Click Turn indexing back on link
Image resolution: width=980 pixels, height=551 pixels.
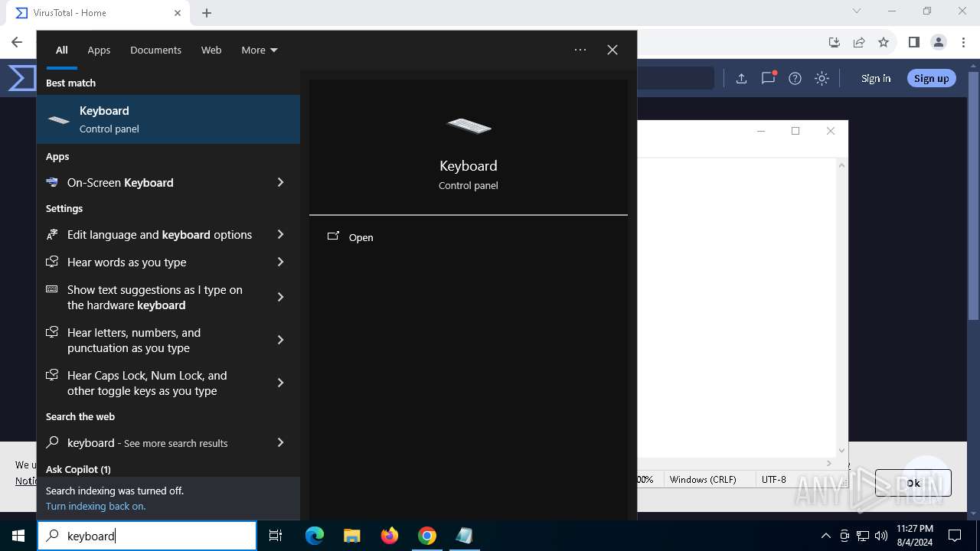click(96, 506)
